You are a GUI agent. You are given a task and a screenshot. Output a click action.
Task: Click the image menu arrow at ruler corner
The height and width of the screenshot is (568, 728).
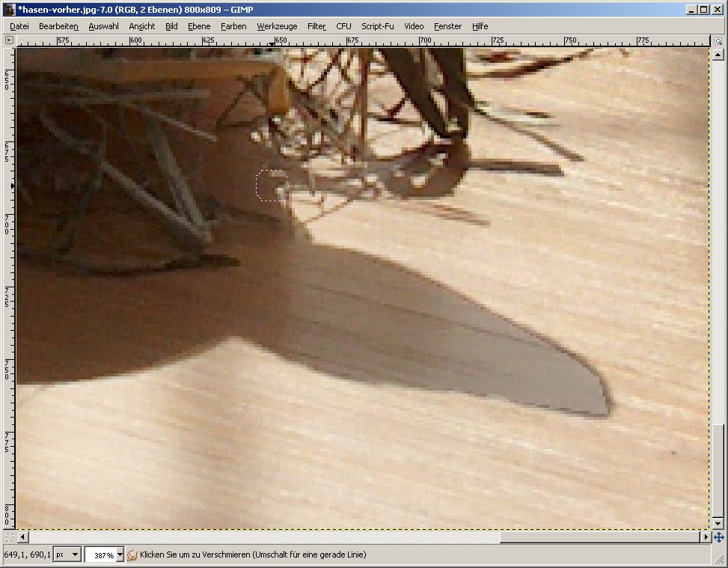tap(9, 40)
